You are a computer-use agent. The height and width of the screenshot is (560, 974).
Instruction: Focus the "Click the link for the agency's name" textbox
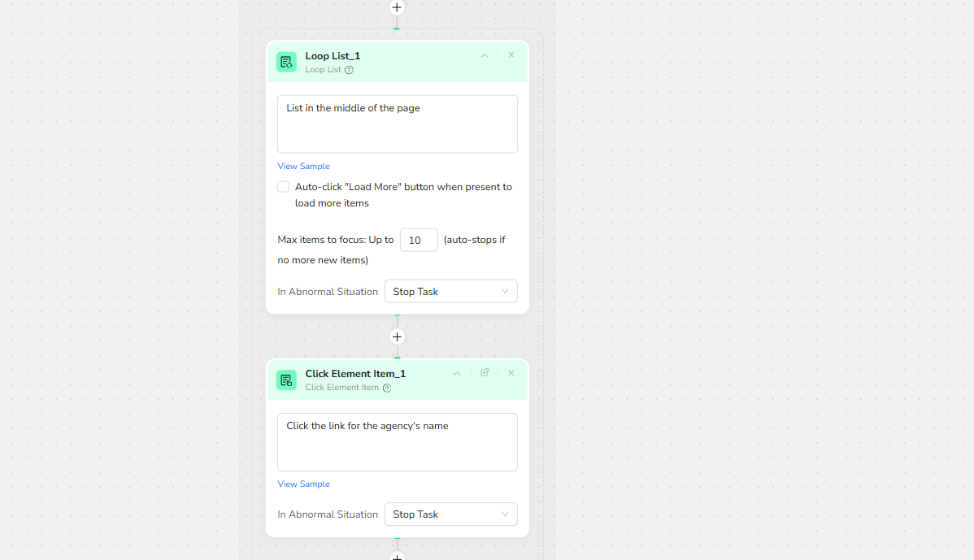[397, 442]
